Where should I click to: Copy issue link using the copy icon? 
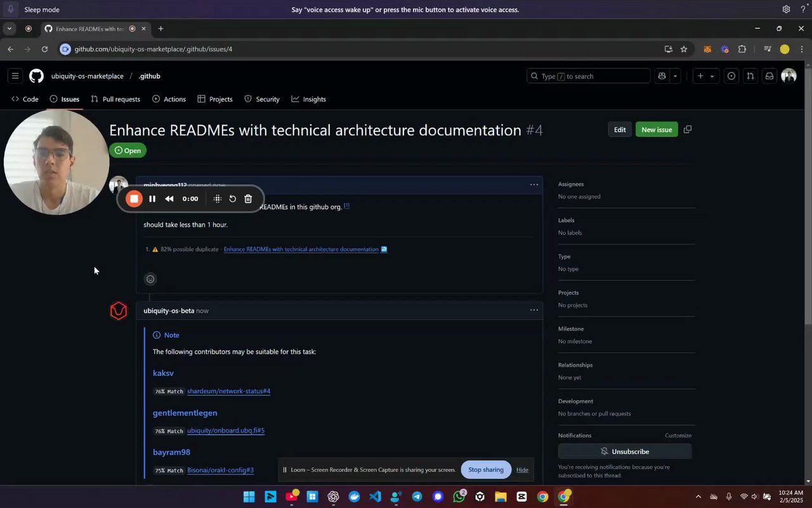pos(688,130)
